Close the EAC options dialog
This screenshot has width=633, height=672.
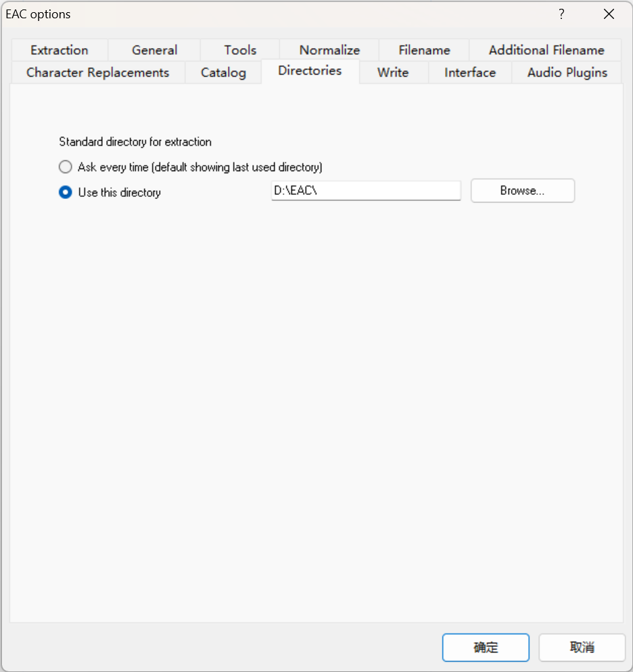609,14
